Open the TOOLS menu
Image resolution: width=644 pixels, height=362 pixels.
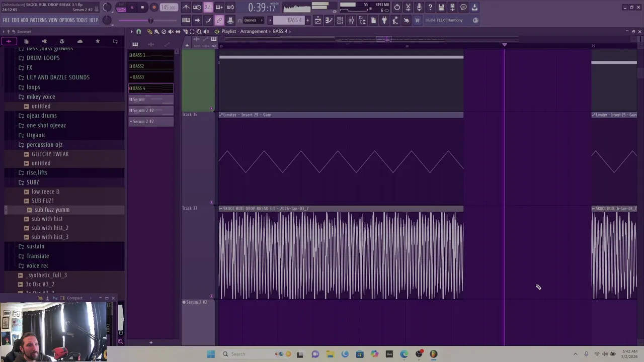click(82, 20)
